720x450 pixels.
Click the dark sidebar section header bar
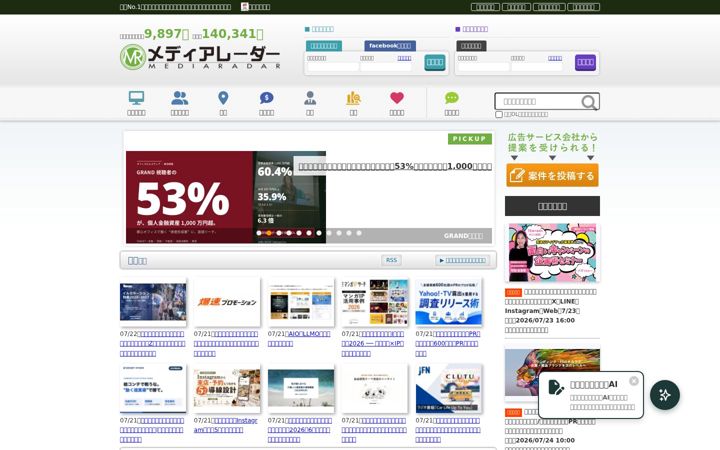552,206
